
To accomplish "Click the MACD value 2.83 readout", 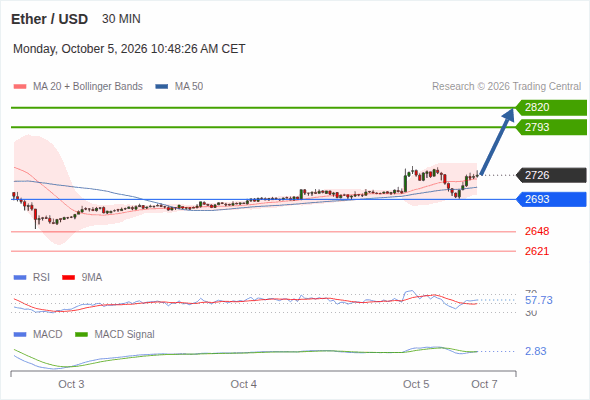I will pos(535,351).
